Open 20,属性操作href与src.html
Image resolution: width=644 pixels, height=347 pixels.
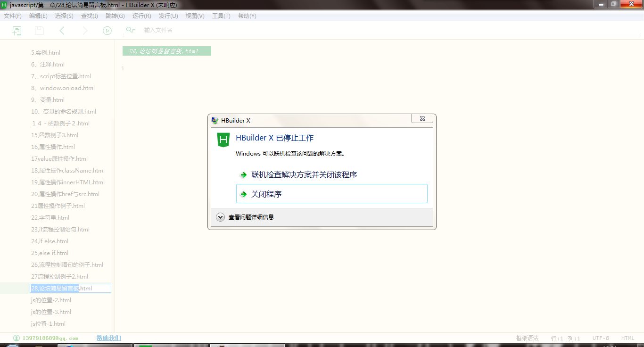tap(66, 194)
